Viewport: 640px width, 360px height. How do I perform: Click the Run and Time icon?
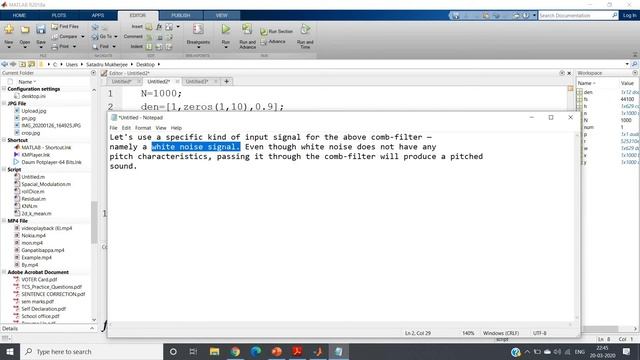[x=305, y=29]
